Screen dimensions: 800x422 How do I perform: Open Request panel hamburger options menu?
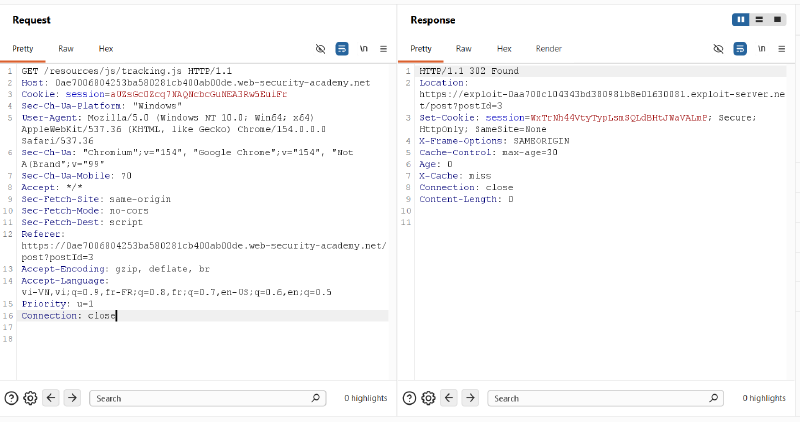383,49
